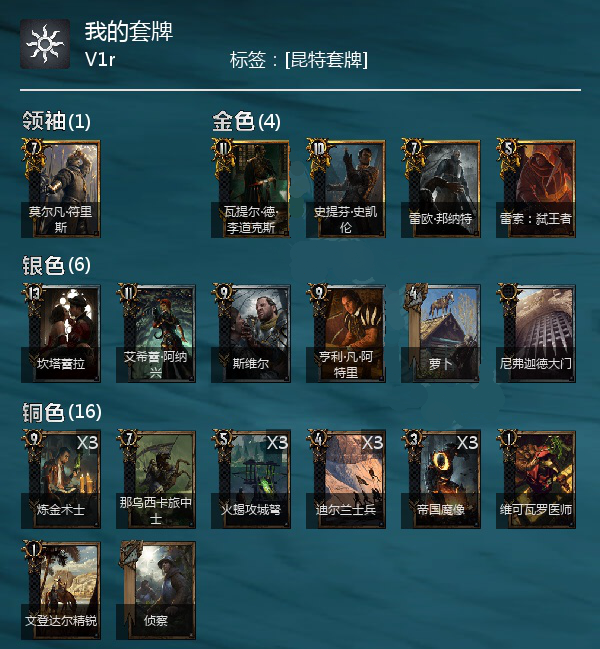This screenshot has width=600, height=649.
Task: Click the 萝卜 horse card
Action: pos(441,333)
